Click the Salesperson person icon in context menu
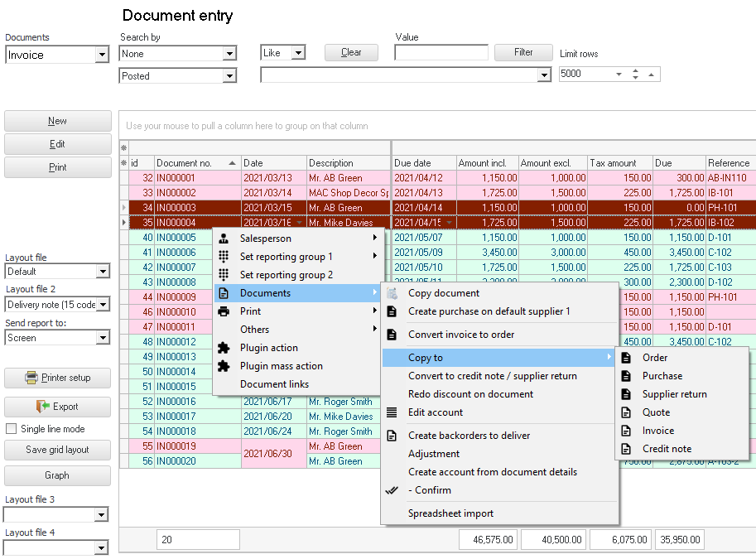 pyautogui.click(x=223, y=239)
